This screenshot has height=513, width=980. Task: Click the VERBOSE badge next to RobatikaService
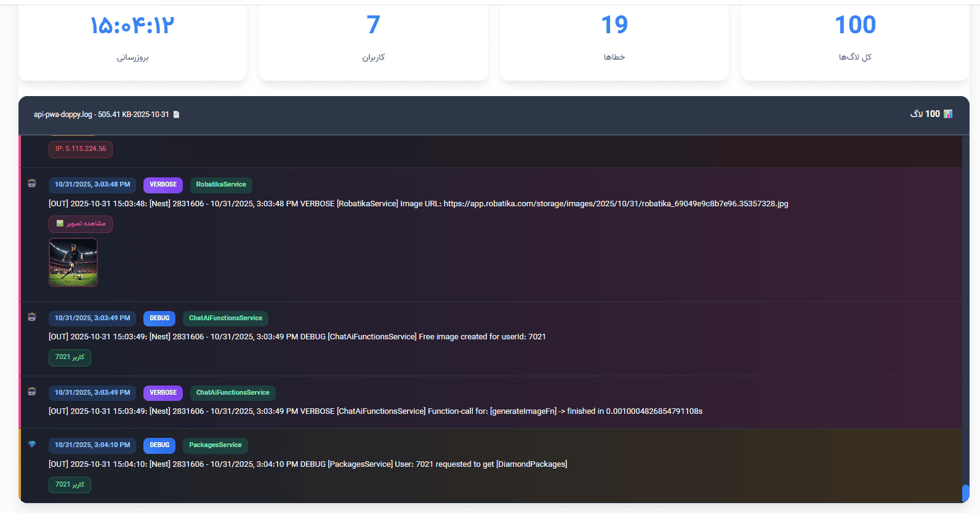163,185
